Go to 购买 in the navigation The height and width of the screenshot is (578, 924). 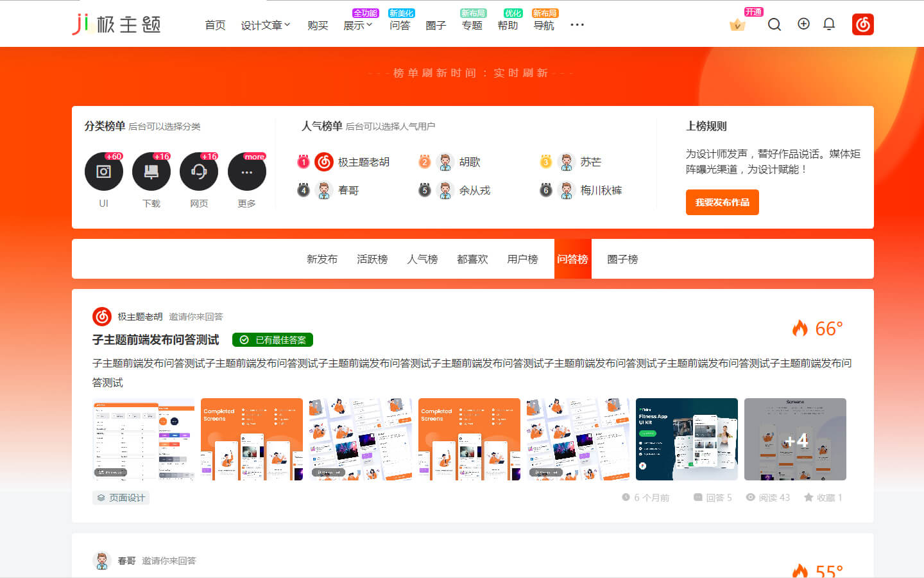pos(318,25)
